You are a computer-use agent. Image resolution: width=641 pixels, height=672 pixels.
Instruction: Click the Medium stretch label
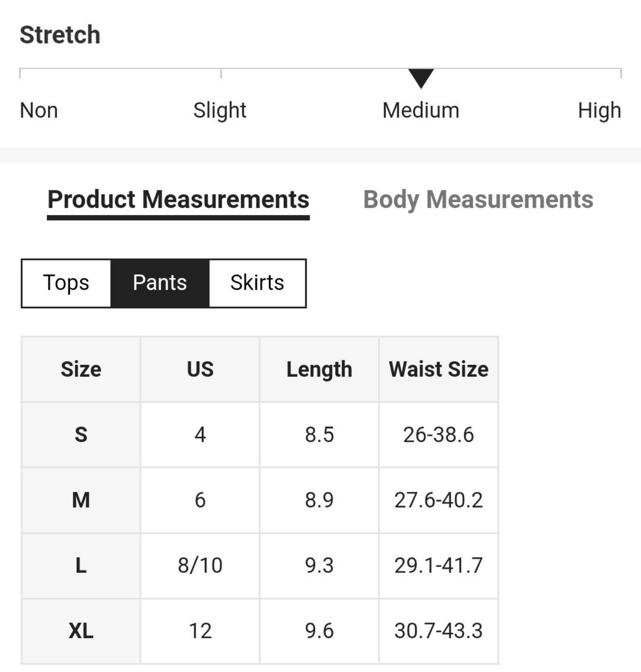[421, 111]
